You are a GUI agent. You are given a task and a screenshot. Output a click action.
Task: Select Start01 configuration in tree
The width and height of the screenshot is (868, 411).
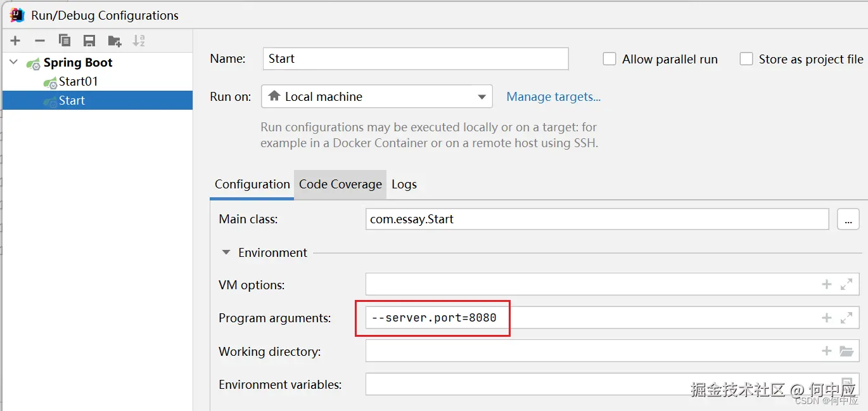tap(78, 82)
